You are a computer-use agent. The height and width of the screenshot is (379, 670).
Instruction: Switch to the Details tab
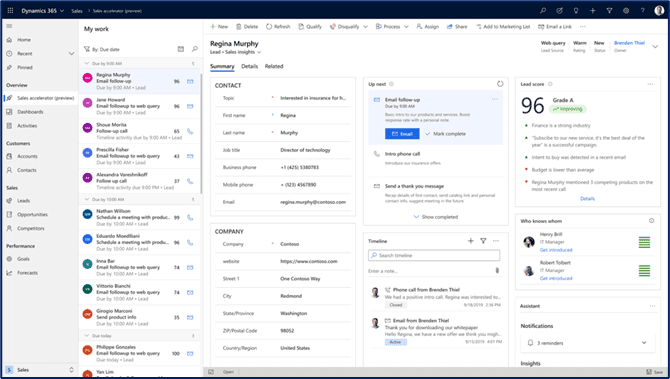pyautogui.click(x=250, y=66)
